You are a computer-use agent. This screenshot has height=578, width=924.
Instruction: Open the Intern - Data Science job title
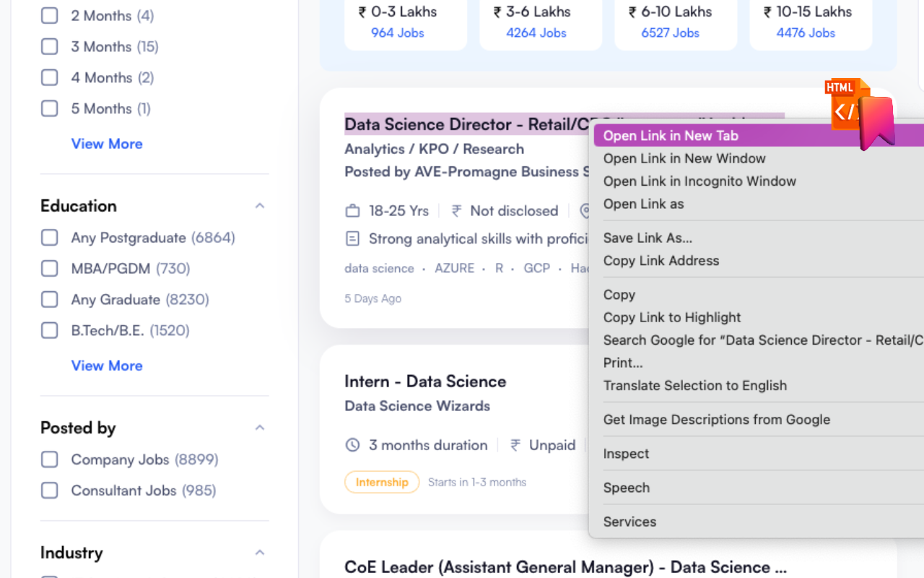point(425,381)
